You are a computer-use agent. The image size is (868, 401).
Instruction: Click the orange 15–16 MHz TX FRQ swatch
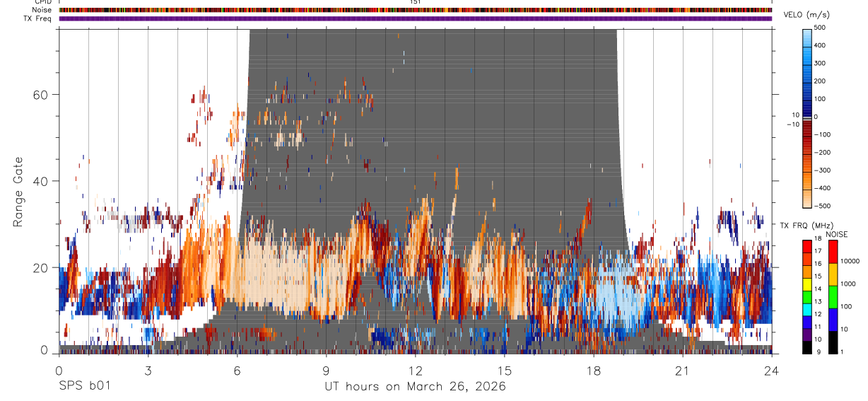[x=807, y=270]
